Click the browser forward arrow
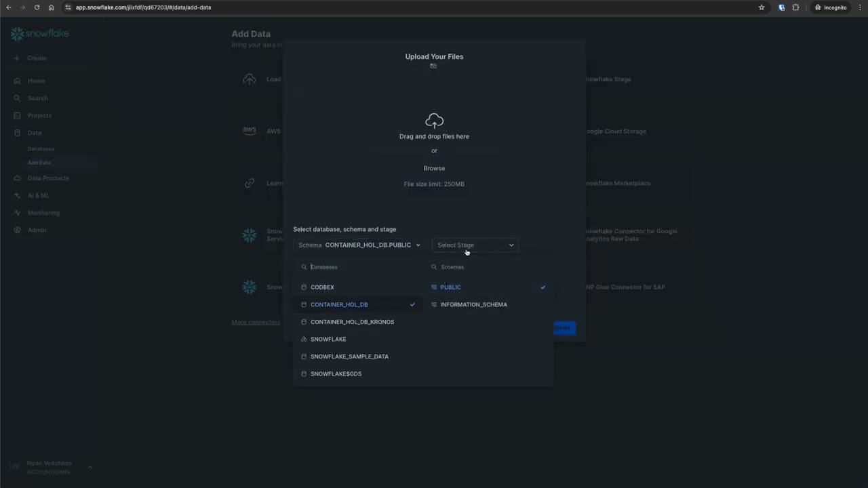The height and width of the screenshot is (488, 868). [22, 7]
